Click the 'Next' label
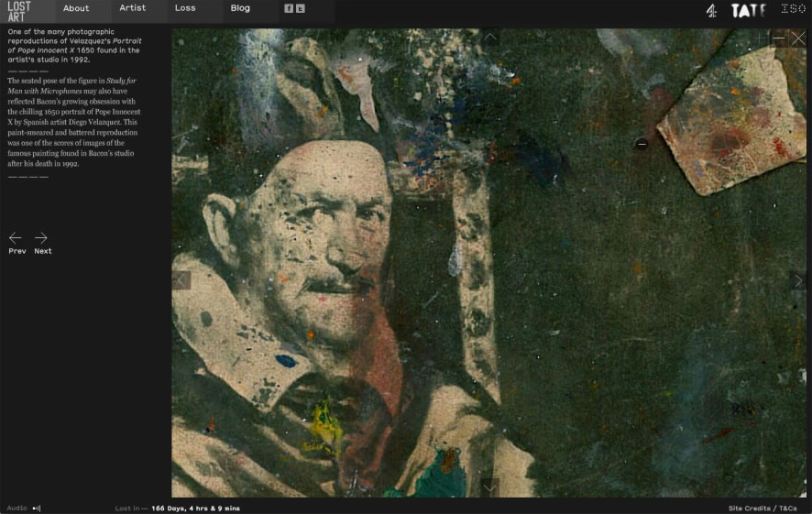 point(43,251)
